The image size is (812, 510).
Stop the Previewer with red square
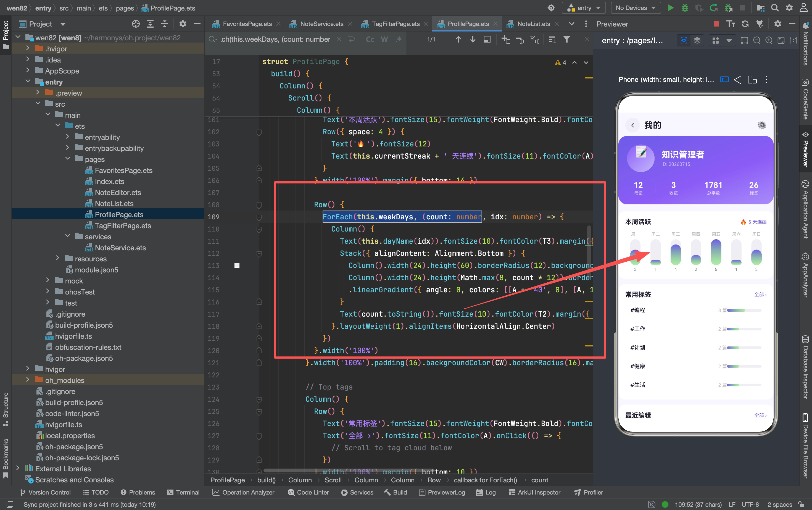click(x=716, y=24)
